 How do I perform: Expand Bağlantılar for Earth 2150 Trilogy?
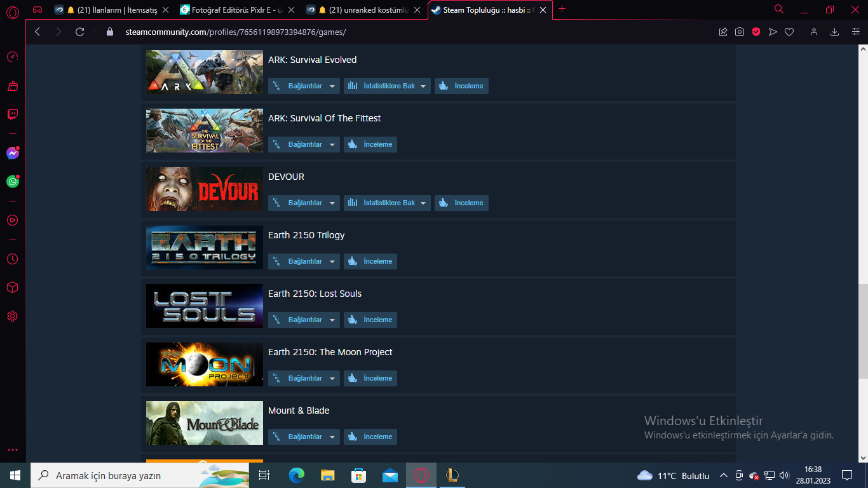point(304,261)
